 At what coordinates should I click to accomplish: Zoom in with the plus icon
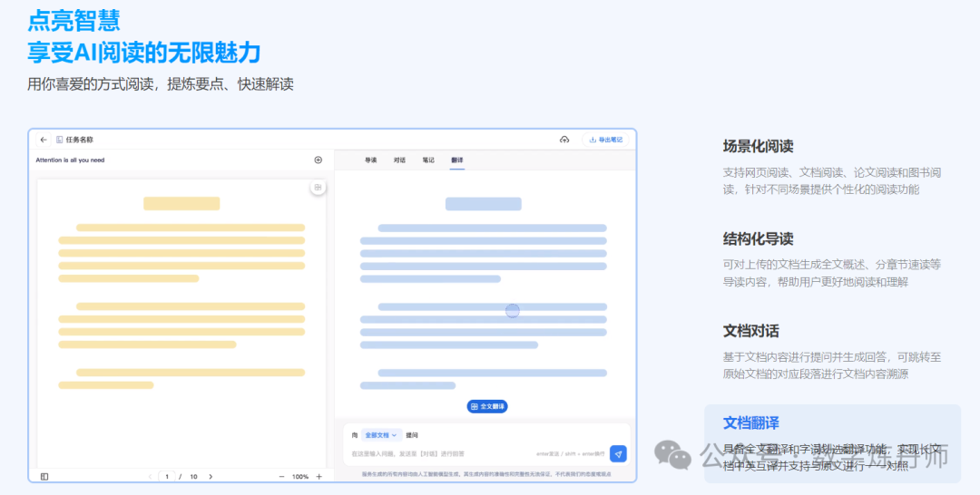pos(318,476)
